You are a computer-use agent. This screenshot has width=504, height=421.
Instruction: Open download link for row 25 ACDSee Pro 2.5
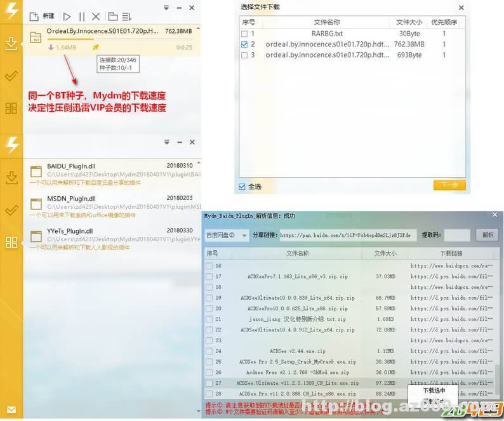451,362
